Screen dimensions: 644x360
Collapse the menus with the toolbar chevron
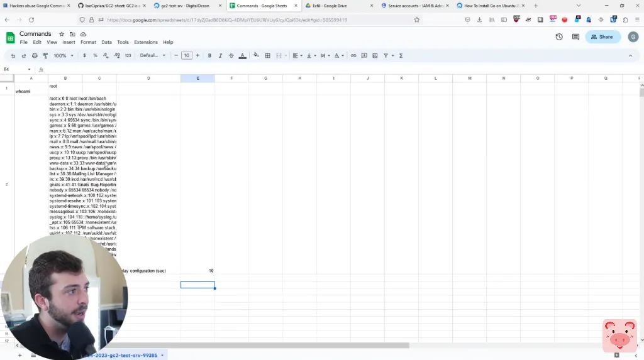pos(630,56)
